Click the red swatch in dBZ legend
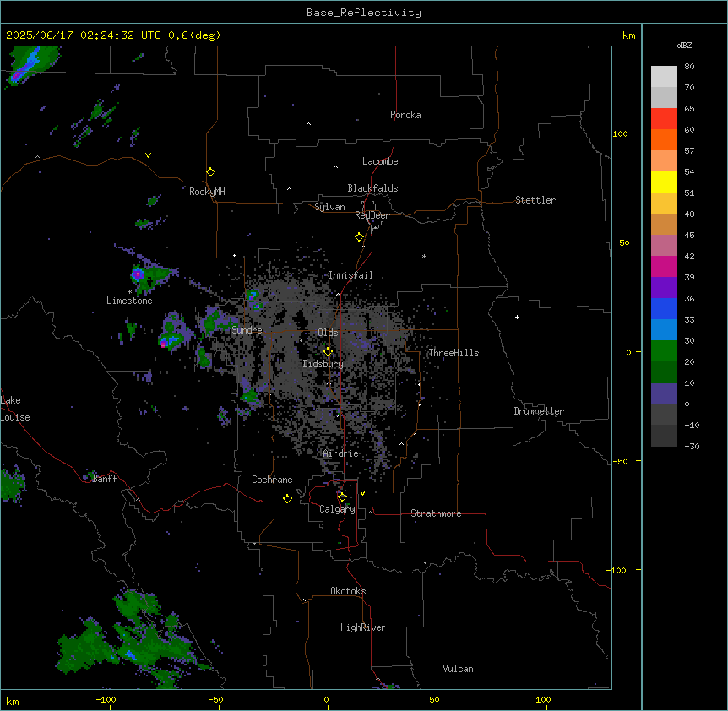This screenshot has width=728, height=711. tap(664, 118)
